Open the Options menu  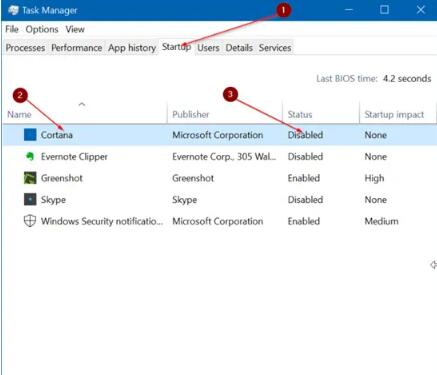[42, 29]
